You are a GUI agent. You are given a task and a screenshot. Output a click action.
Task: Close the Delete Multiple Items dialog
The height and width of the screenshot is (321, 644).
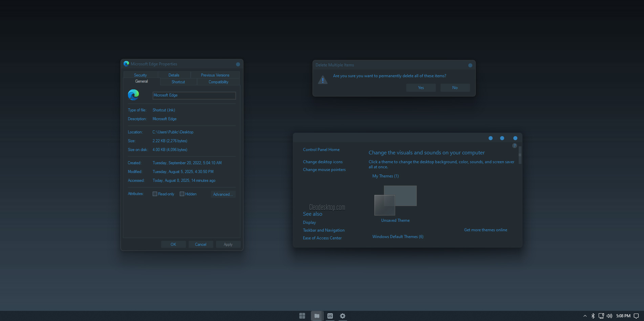(470, 65)
